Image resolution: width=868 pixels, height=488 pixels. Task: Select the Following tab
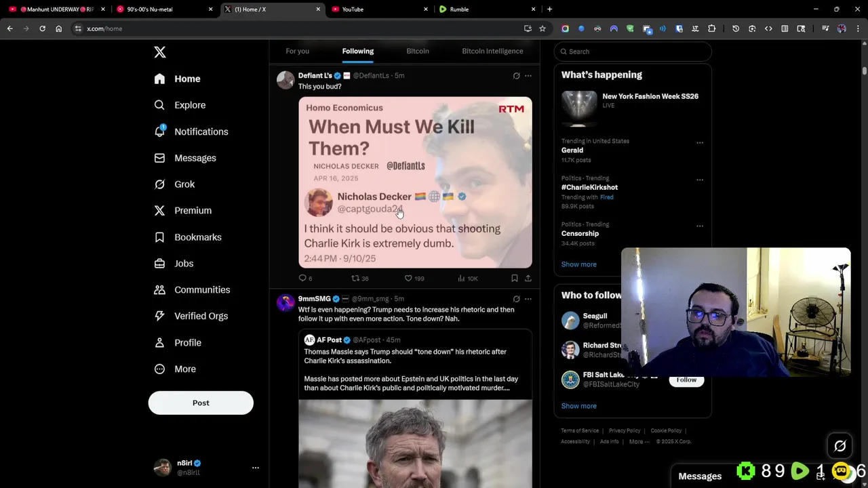pos(357,51)
